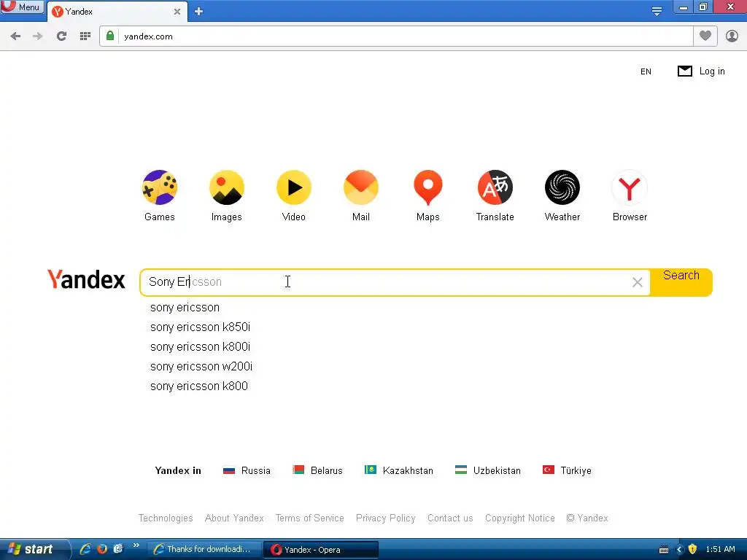Click the green padlock security icon
This screenshot has width=747, height=560.
[110, 36]
